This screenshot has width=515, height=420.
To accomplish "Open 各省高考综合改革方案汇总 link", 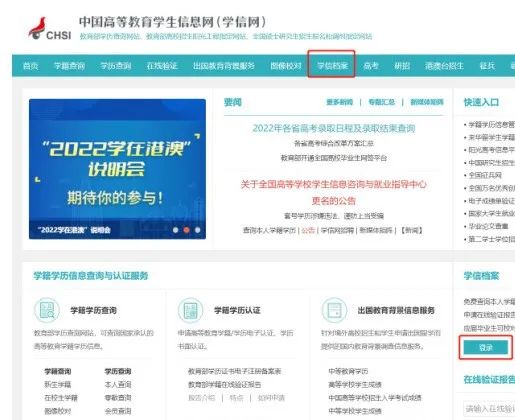I will (x=334, y=144).
